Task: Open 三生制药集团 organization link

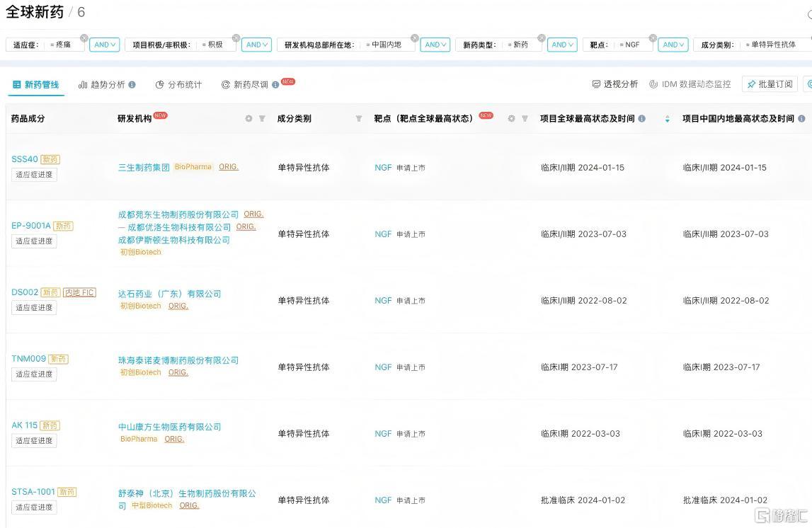Action: click(x=144, y=168)
